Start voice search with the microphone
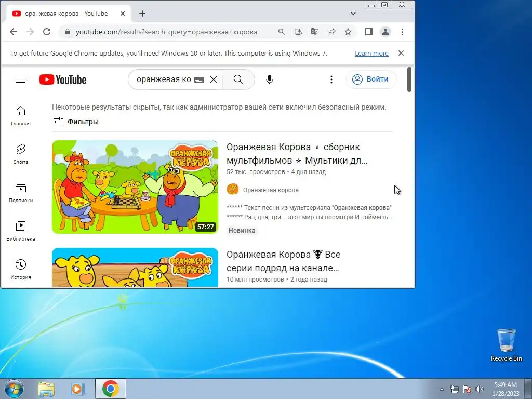The width and height of the screenshot is (532, 399). [270, 79]
